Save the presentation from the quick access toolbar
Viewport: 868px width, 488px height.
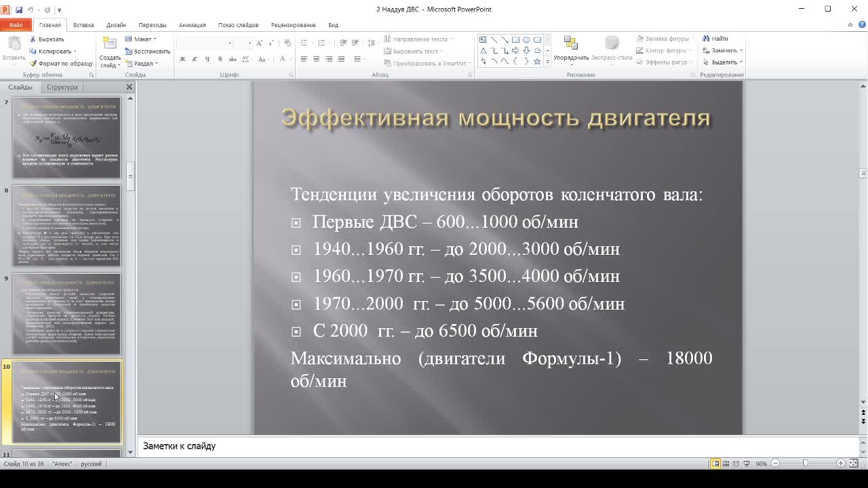pos(18,9)
